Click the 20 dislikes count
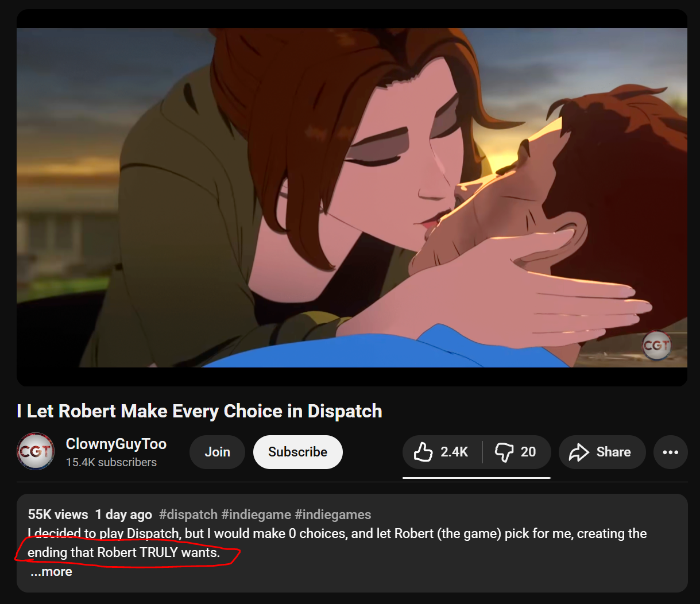This screenshot has width=700, height=604. tap(528, 452)
